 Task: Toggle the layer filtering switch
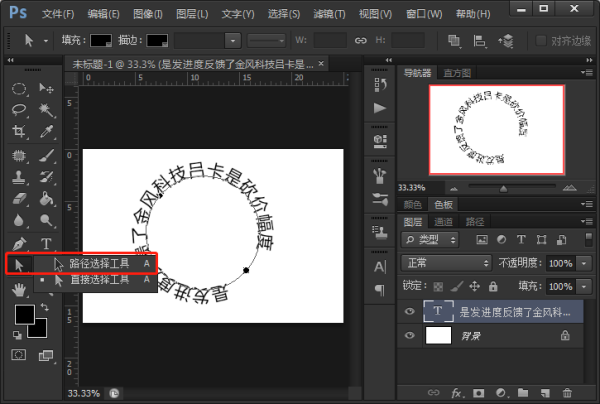[x=589, y=240]
